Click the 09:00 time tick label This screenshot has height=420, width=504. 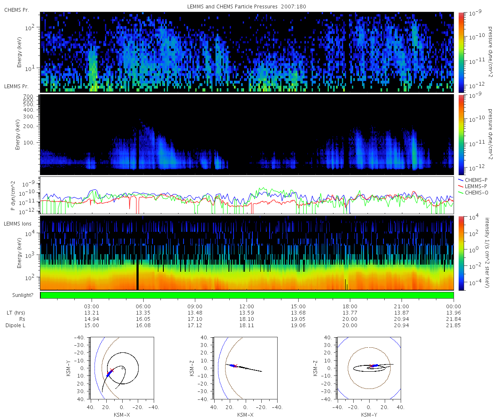click(195, 306)
